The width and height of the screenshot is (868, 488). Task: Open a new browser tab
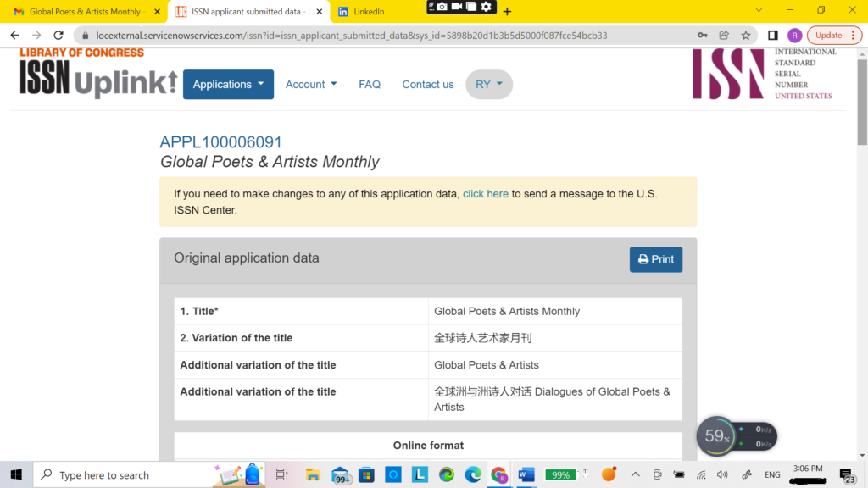[507, 12]
